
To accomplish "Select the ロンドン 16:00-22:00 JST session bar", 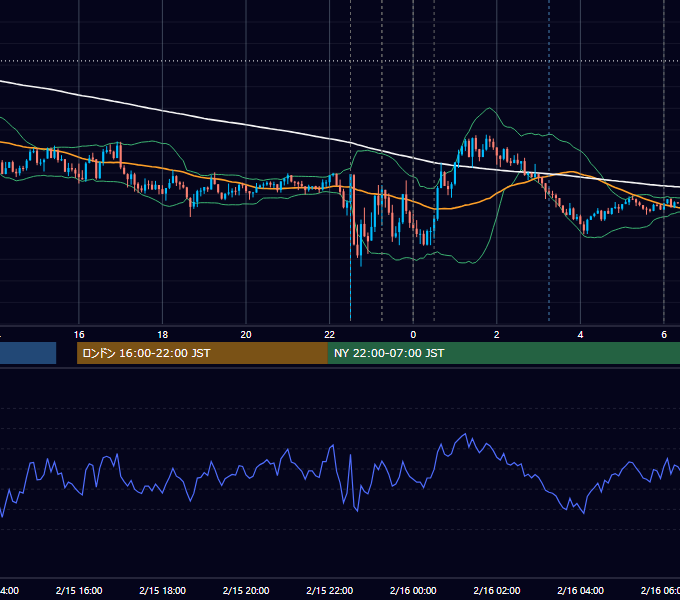I will point(202,353).
